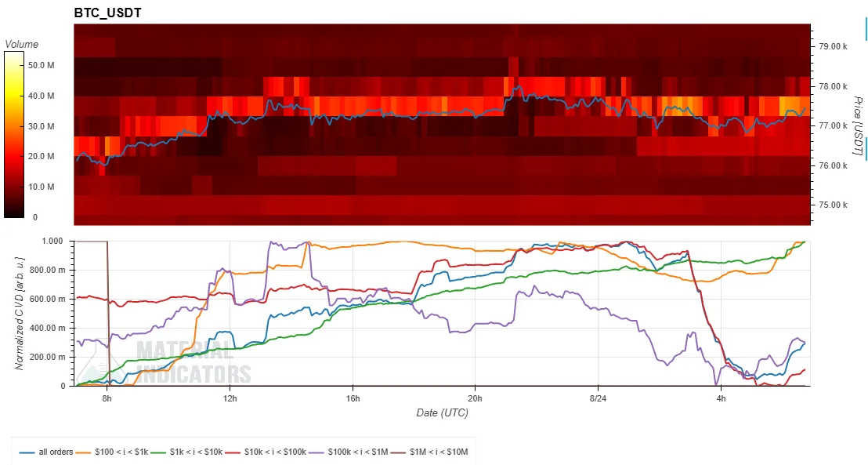Click the '8h' time axis label

pyautogui.click(x=107, y=398)
